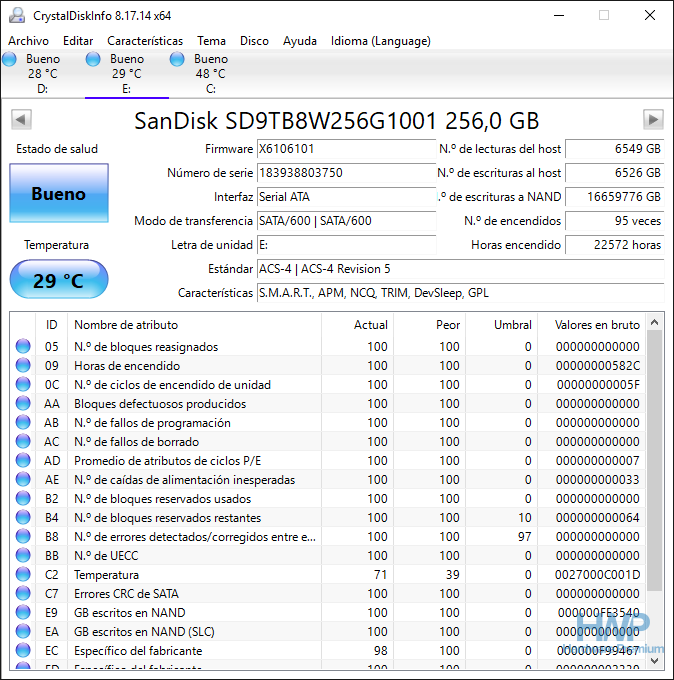
Task: Select row N.º de UECC
Action: pyautogui.click(x=328, y=556)
